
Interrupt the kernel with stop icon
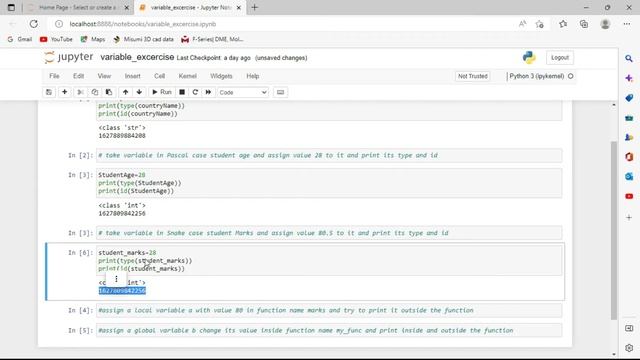(182, 92)
